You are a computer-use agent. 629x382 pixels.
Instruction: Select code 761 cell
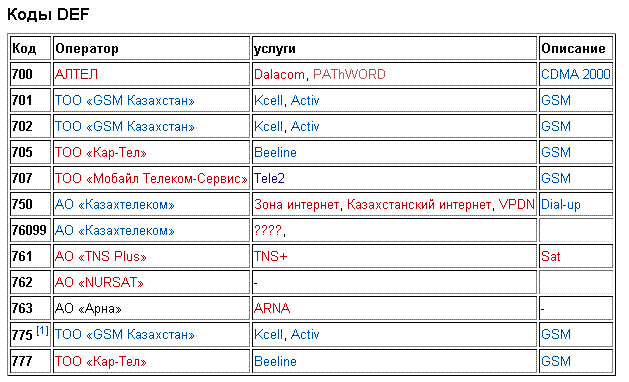(x=30, y=256)
